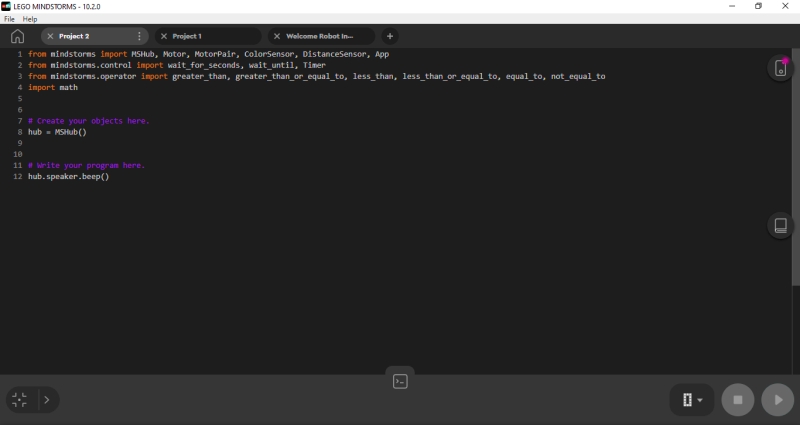Screen dimensions: 800x425
Task: Stop the running program
Action: (738, 400)
